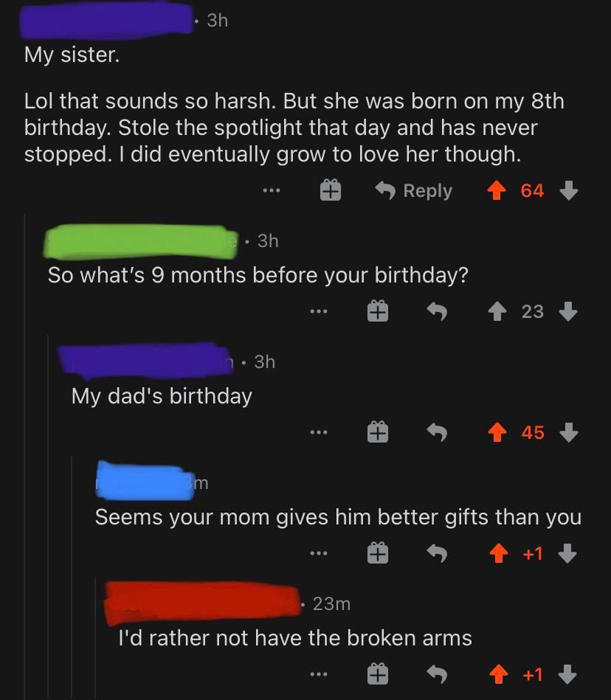Reply to '9 months before your birthday' comment
Screen dimensions: 611x700
pos(438,312)
